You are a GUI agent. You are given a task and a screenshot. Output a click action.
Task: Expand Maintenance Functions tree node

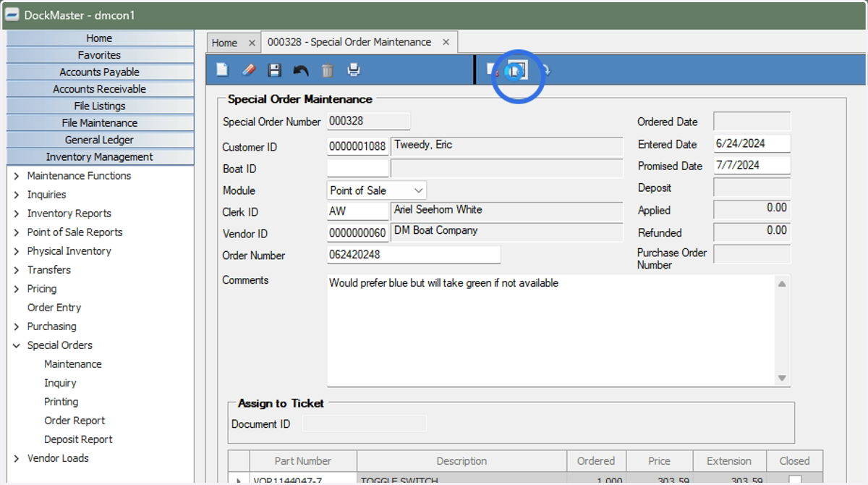click(x=17, y=176)
